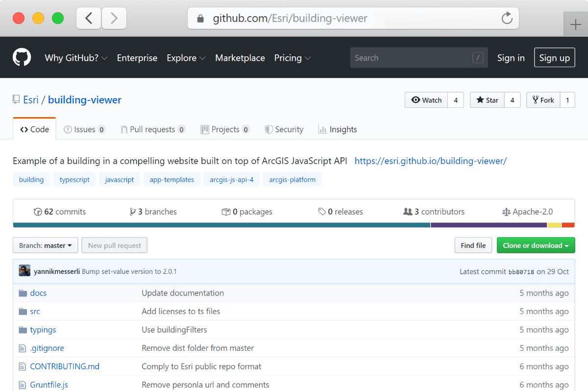Screen dimensions: 588x391
Task: Click the CONTRIBUTING.md file icon
Action: (x=22, y=367)
